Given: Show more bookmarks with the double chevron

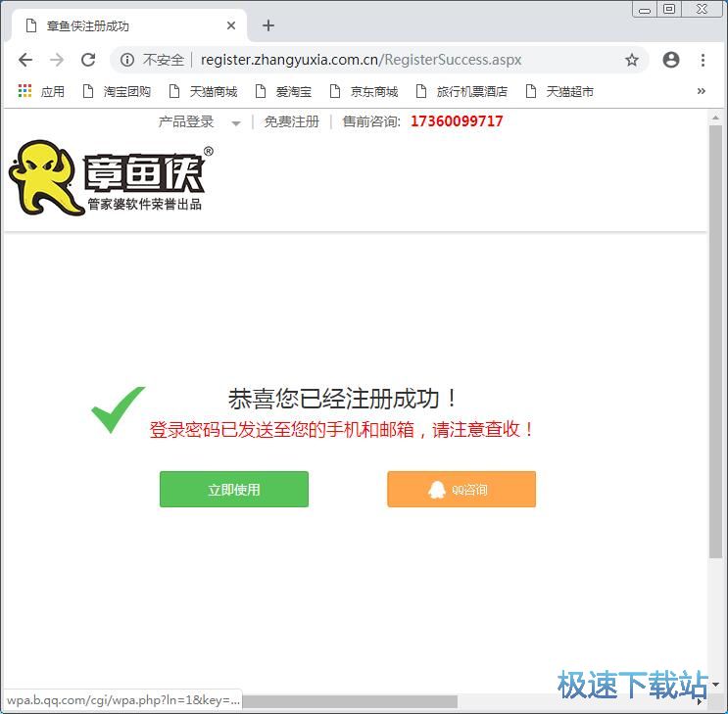Looking at the screenshot, I should coord(702,91).
